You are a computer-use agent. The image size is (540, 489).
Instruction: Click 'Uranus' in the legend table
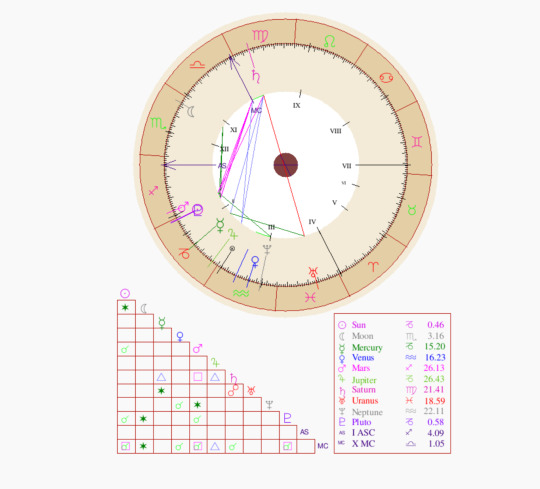[x=365, y=400]
